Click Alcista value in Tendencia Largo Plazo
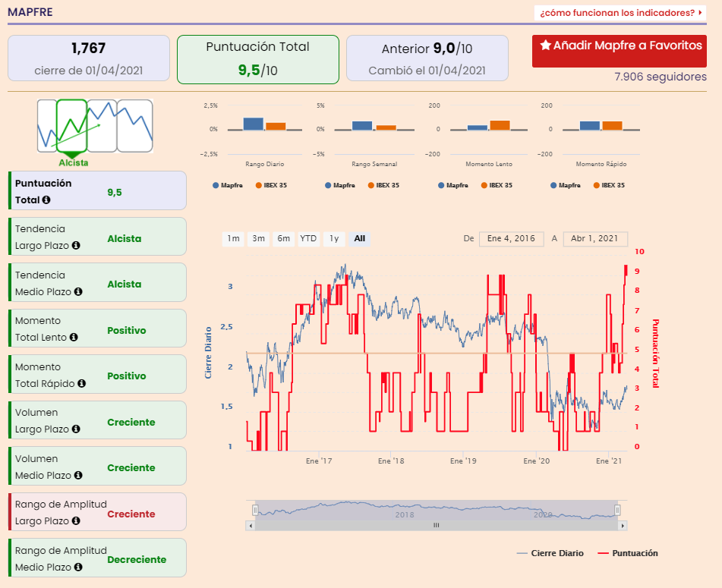This screenshot has width=722, height=588. point(125,239)
